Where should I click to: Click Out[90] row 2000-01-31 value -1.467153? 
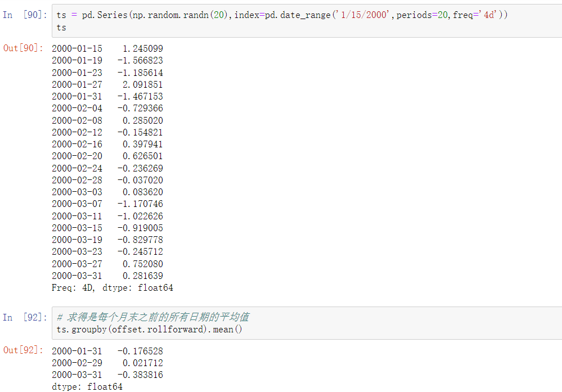pos(107,96)
